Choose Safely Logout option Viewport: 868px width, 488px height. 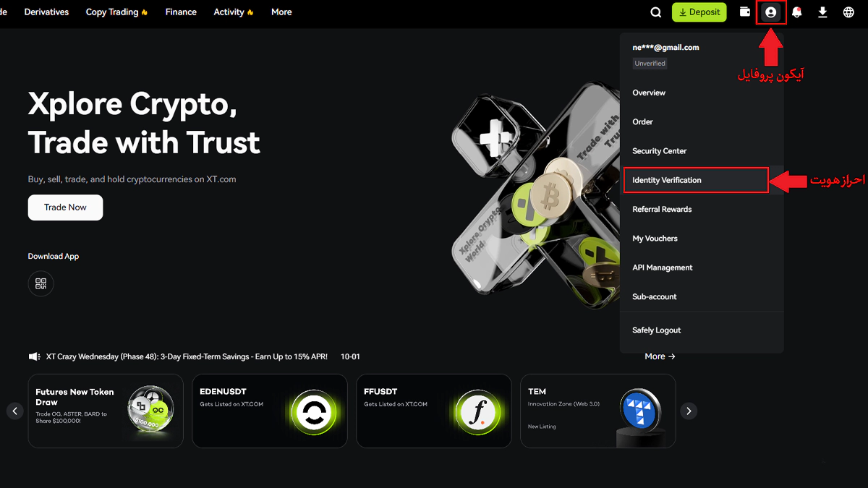pos(656,330)
